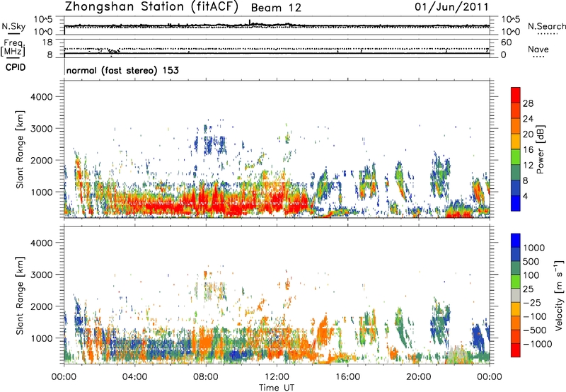Click the 'Velocity [m s-1]' colorbar label

pyautogui.click(x=559, y=295)
